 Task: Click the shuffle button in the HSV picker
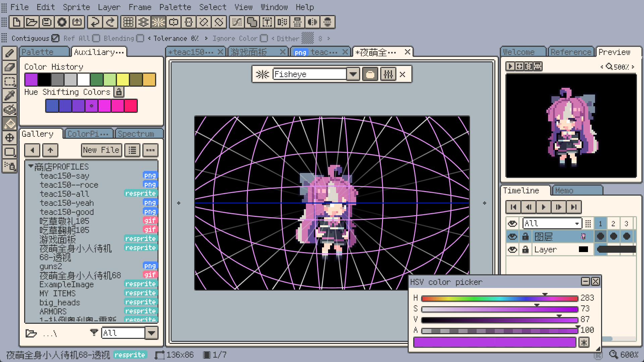584,342
